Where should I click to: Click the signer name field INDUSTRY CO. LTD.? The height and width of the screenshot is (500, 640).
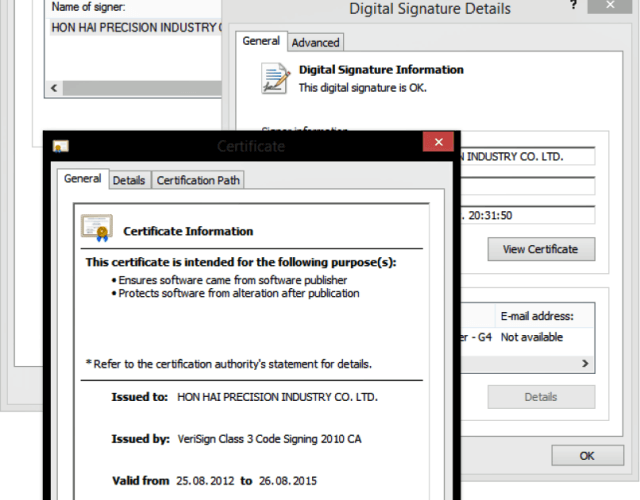pos(528,156)
